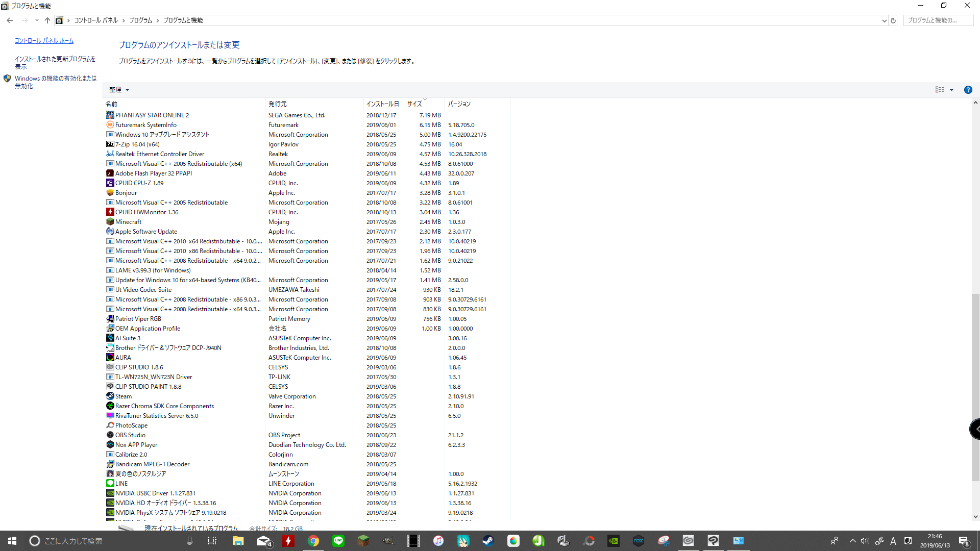Image resolution: width=980 pixels, height=551 pixels.
Task: Open Google Chrome from the taskbar
Action: (x=313, y=541)
